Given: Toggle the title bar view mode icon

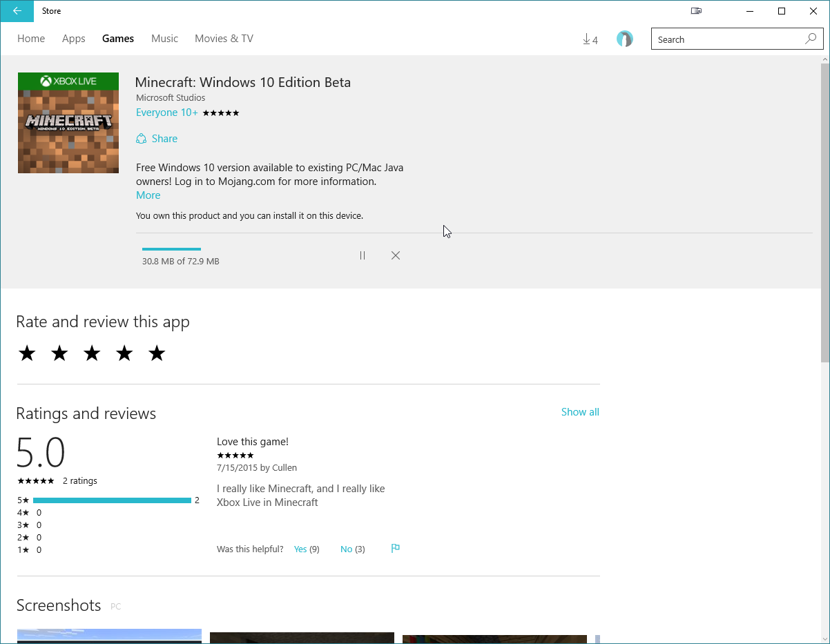Looking at the screenshot, I should coord(696,11).
